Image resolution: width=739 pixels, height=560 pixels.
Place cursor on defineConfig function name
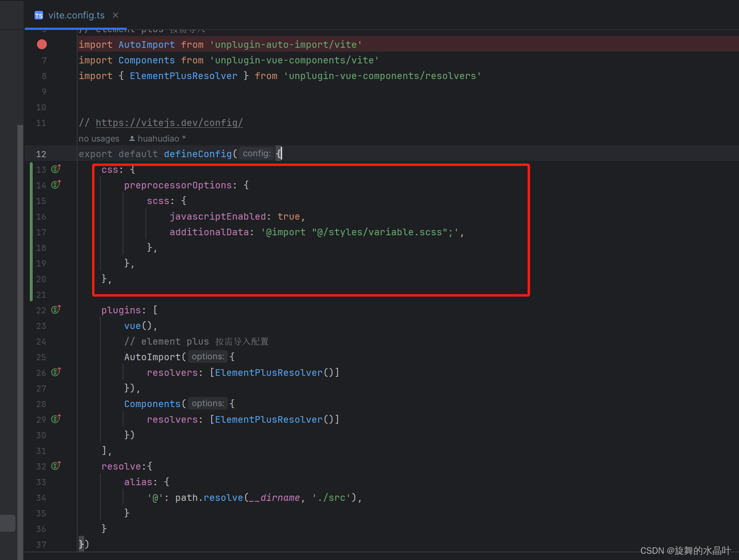(x=198, y=154)
